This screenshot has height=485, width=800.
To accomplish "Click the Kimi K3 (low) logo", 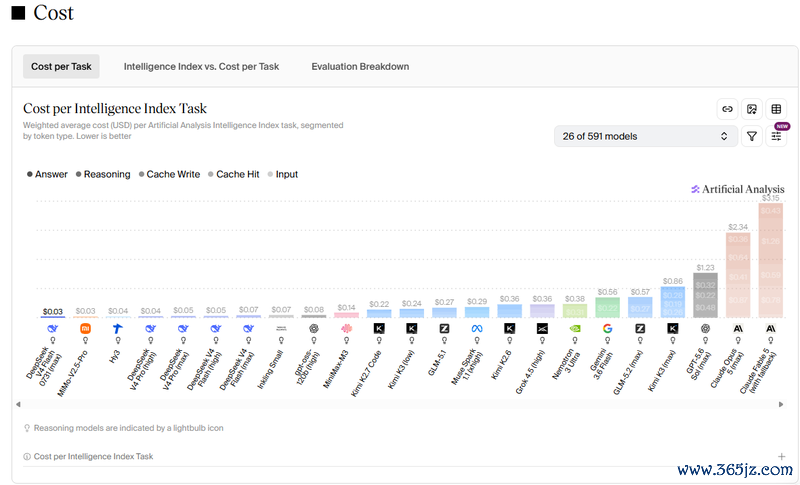I will coord(412,329).
